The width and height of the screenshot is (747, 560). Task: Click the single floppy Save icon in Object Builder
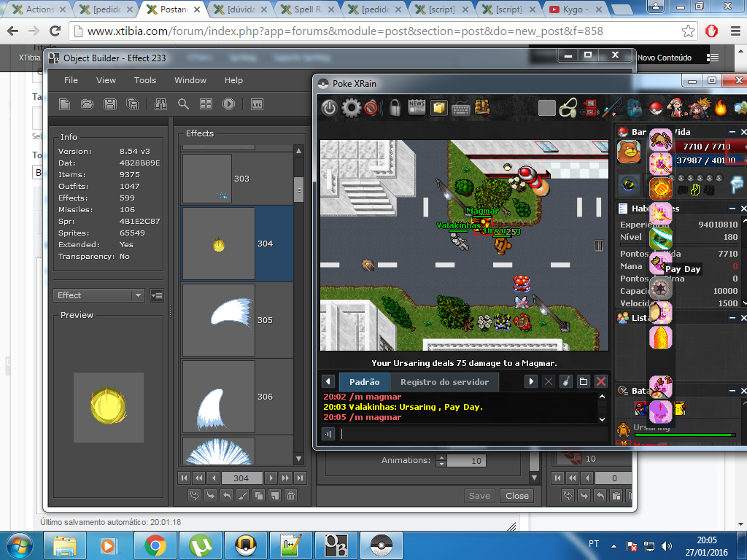[110, 104]
